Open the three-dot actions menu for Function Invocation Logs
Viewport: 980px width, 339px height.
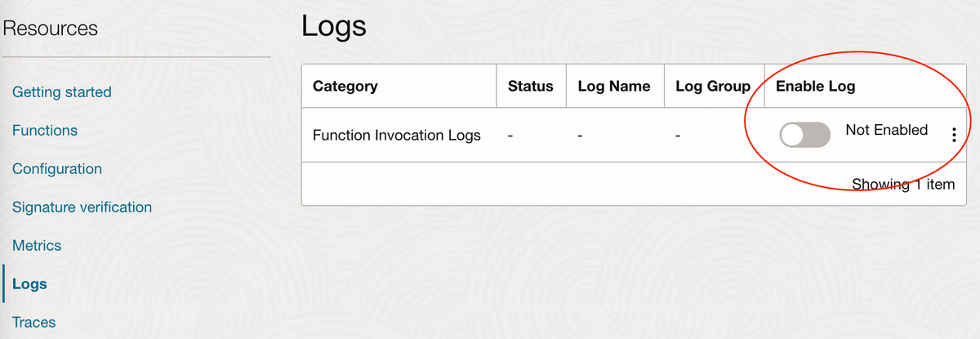[953, 136]
